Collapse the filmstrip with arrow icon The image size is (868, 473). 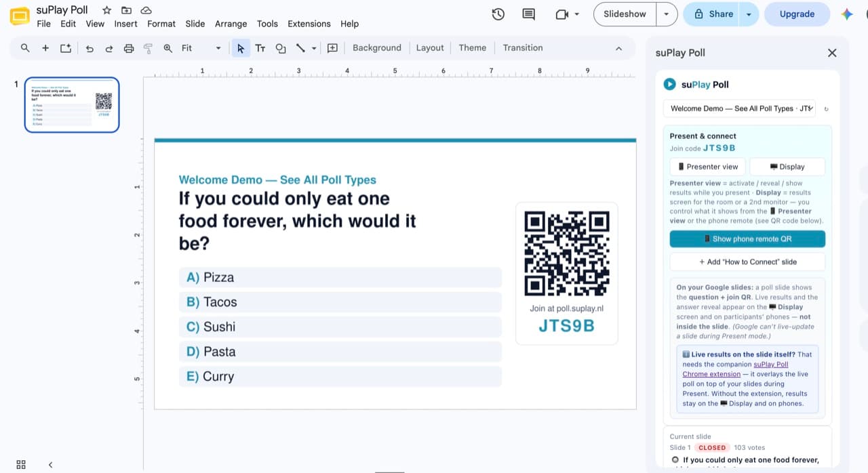50,464
